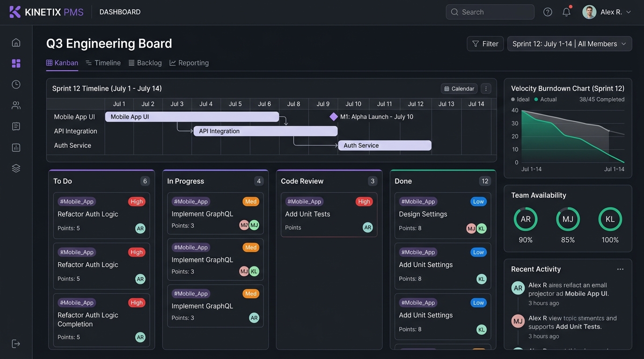
Task: Click the search field
Action: [490, 12]
